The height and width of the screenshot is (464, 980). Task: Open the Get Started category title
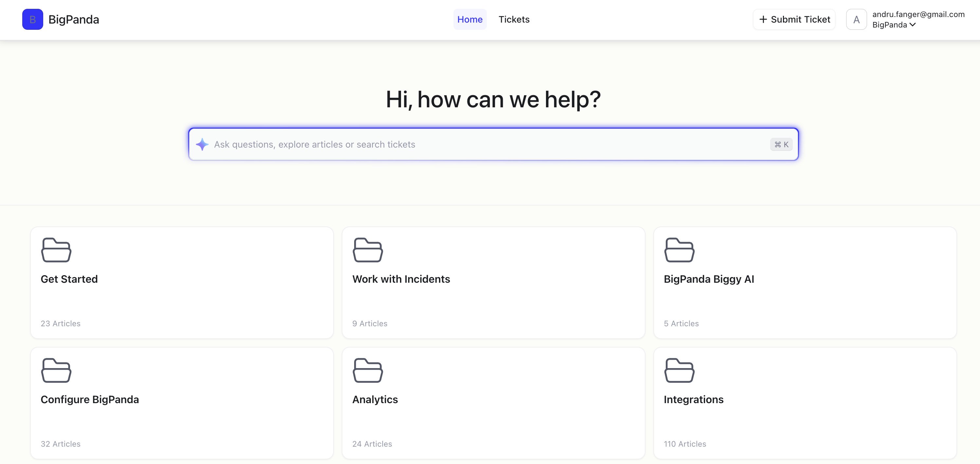[69, 279]
